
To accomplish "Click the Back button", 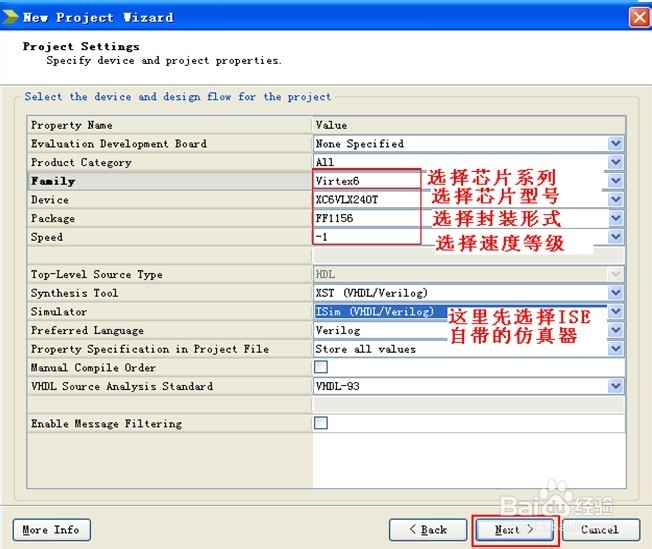I will coord(428,529).
